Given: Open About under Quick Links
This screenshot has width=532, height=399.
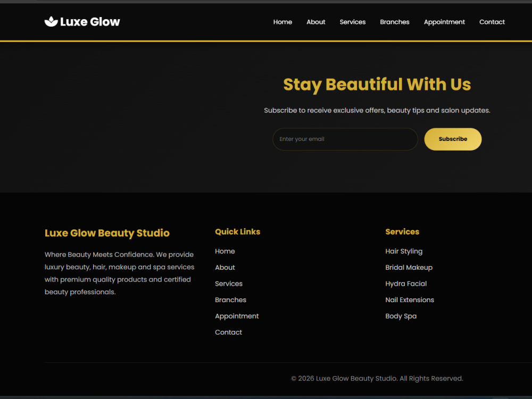Looking at the screenshot, I should pos(225,268).
